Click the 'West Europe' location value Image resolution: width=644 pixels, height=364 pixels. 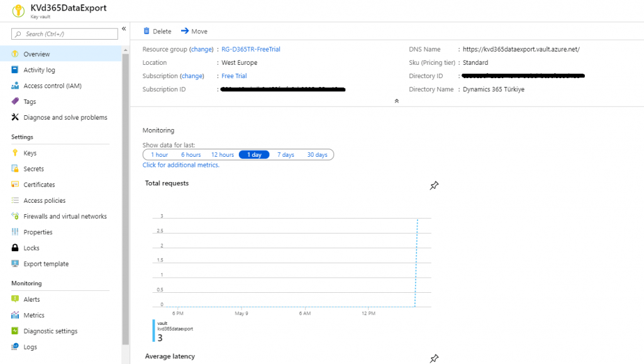[240, 62]
